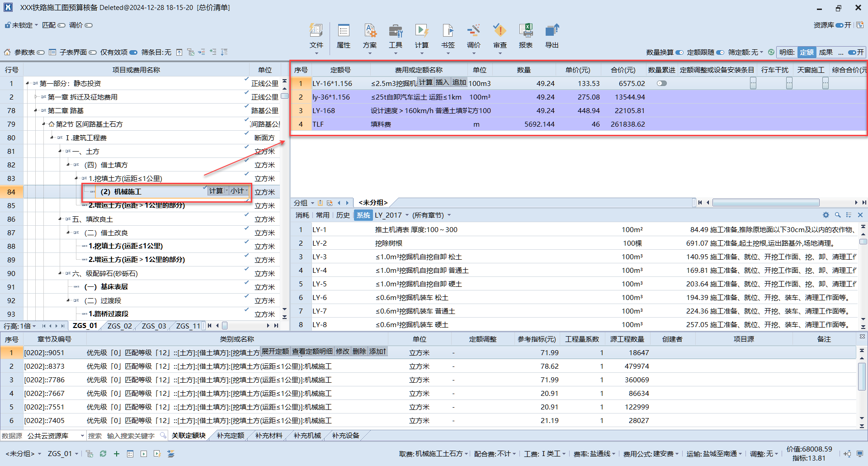Click the 展开定额 button on row one
This screenshot has width=868, height=466.
[275, 352]
